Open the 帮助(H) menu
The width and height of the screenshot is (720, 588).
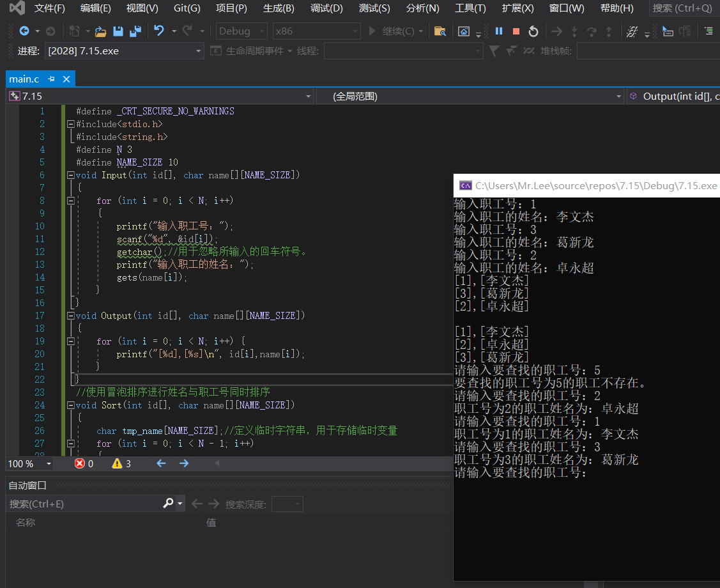[x=617, y=8]
